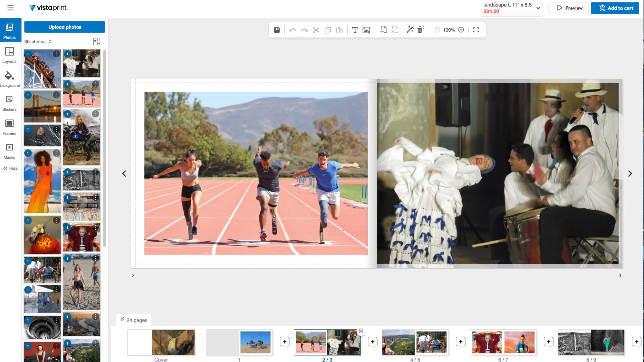
Task: Click the Upload photos button
Action: tap(65, 27)
